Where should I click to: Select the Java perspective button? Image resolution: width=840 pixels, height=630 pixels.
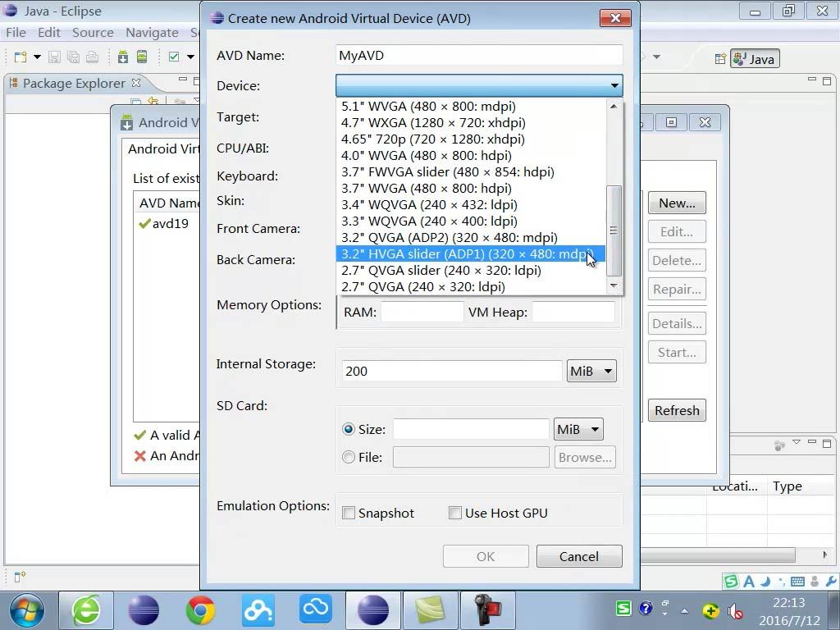coord(755,59)
